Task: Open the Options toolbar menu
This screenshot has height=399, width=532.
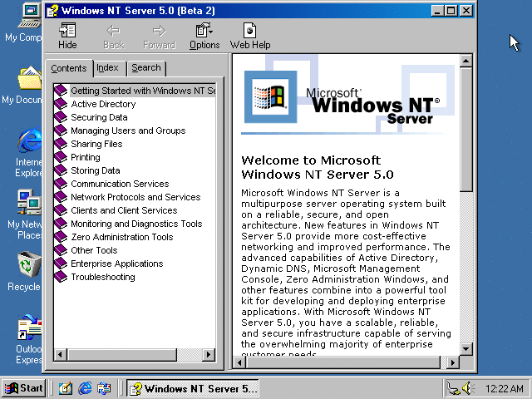Action: [x=204, y=36]
